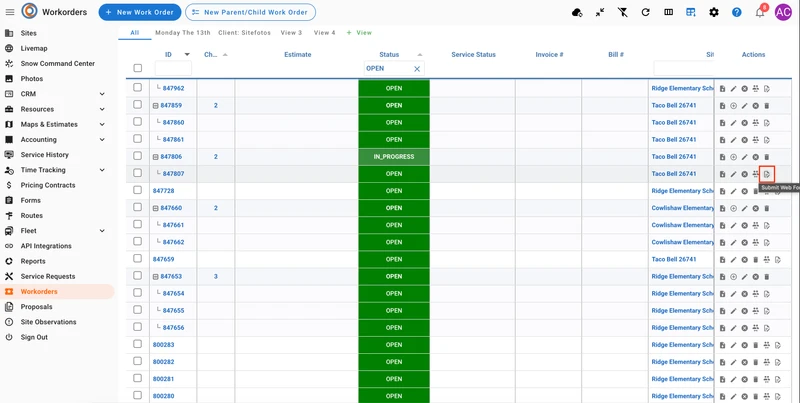Screen dimensions: 800x403
Task: Open Cowlishaw Elementary site link on row 847660
Action: (x=683, y=208)
